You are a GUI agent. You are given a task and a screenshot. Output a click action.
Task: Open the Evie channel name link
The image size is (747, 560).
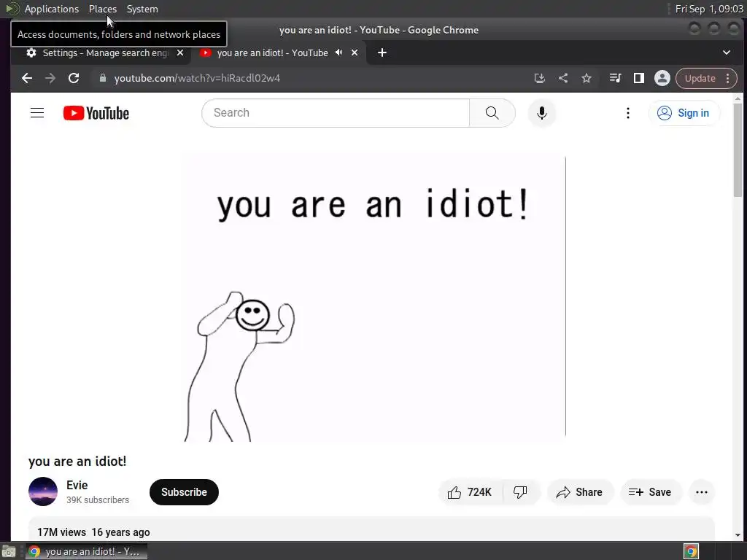pyautogui.click(x=77, y=485)
